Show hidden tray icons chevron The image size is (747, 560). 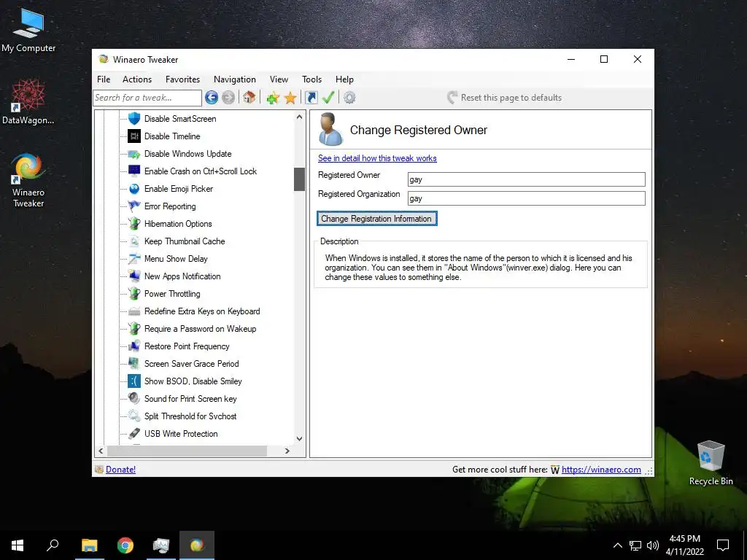(x=617, y=545)
